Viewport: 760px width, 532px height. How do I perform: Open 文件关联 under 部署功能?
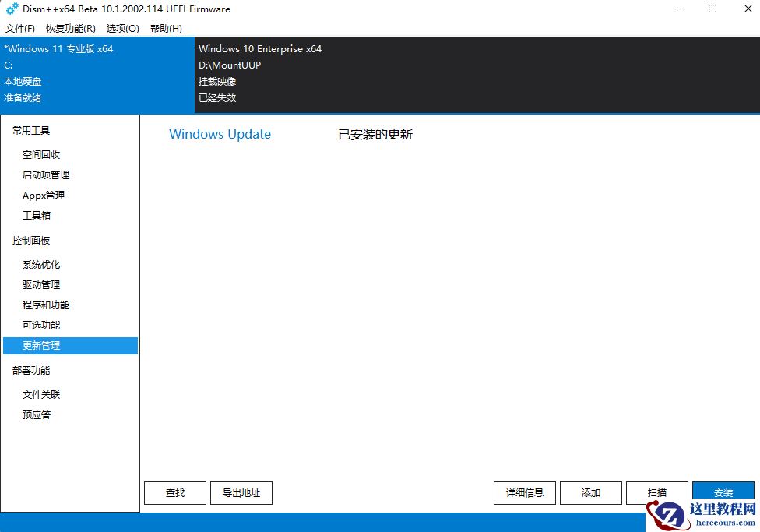point(40,394)
